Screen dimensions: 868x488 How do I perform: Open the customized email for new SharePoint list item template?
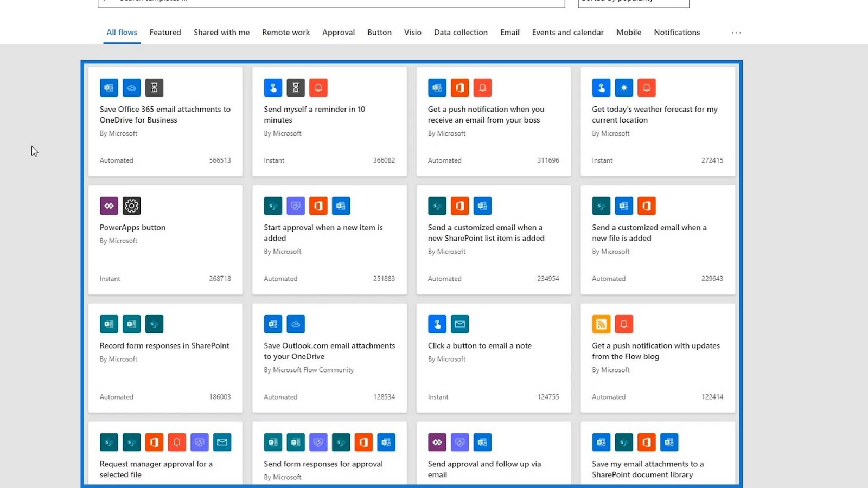pos(494,240)
